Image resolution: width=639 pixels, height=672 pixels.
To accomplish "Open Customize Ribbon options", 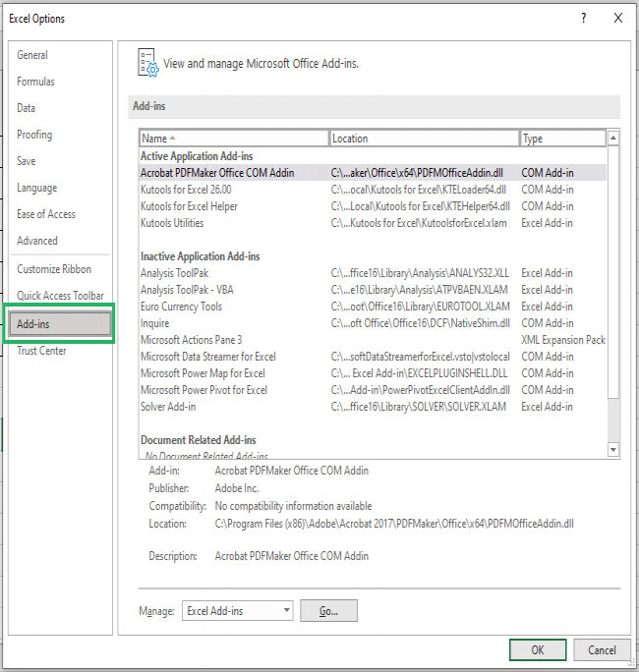I will tap(54, 269).
